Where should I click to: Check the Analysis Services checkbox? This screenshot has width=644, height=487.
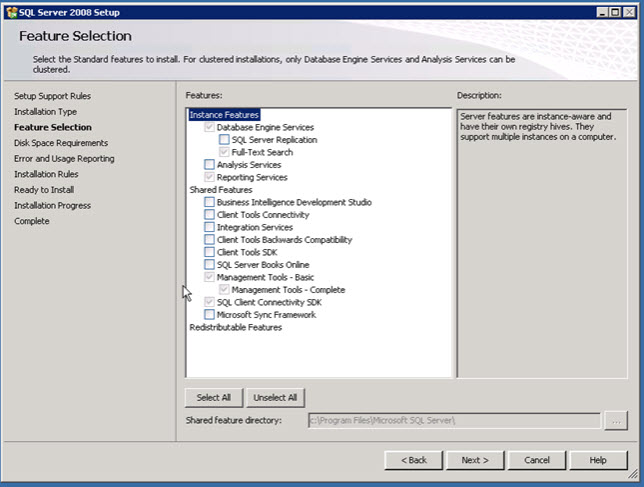coord(209,165)
